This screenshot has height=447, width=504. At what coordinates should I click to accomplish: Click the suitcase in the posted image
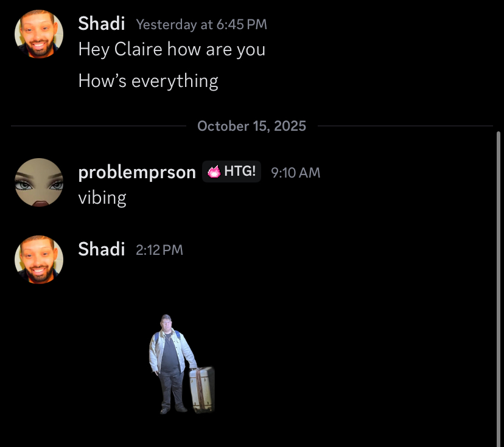pos(202,390)
